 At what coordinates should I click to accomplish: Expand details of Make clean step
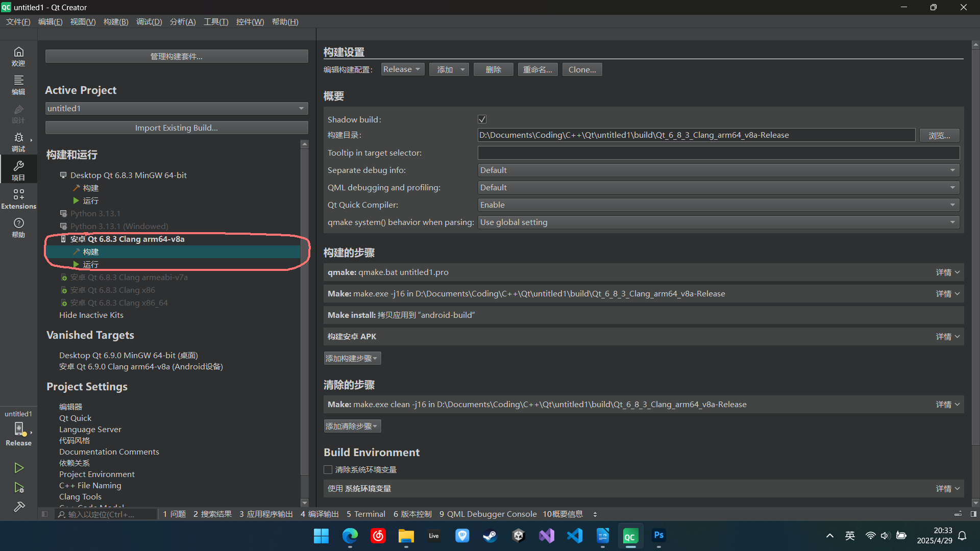point(947,405)
